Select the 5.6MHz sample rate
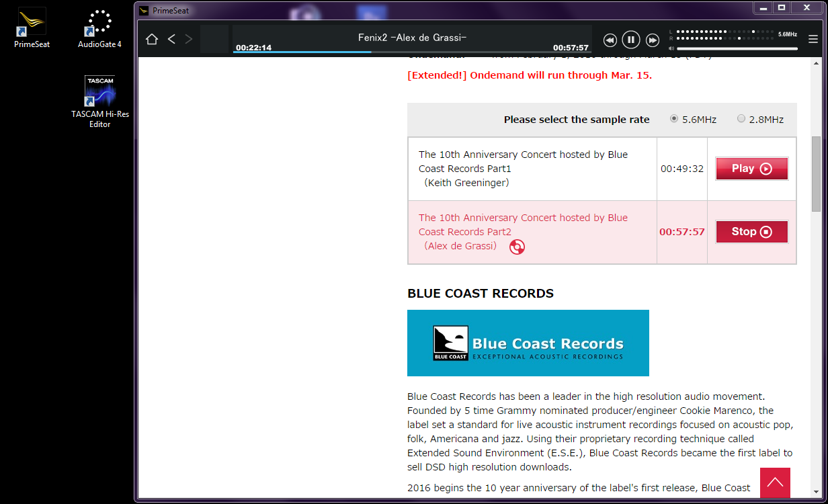The width and height of the screenshot is (828, 504). tap(674, 120)
